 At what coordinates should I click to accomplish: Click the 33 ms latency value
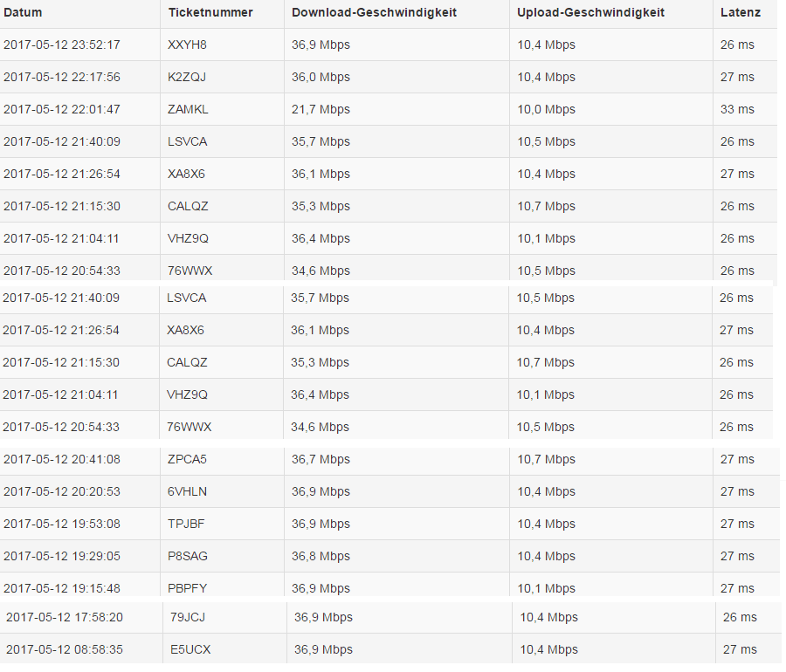pos(737,109)
